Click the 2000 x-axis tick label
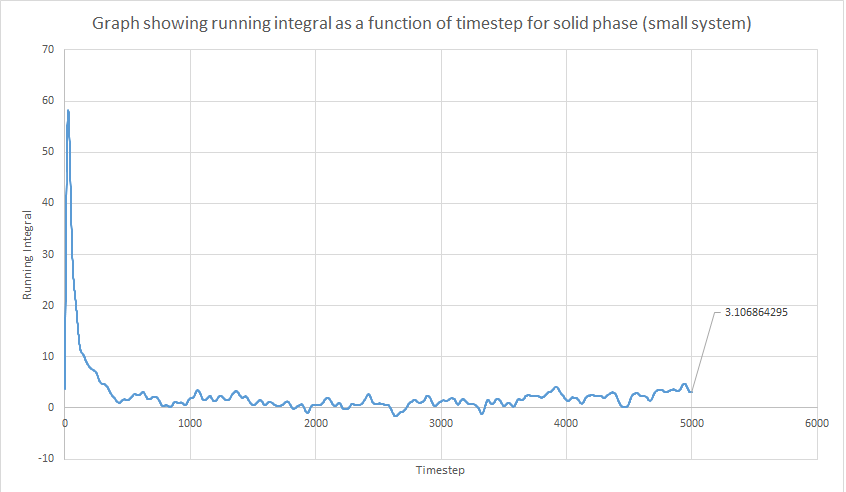 click(x=315, y=423)
